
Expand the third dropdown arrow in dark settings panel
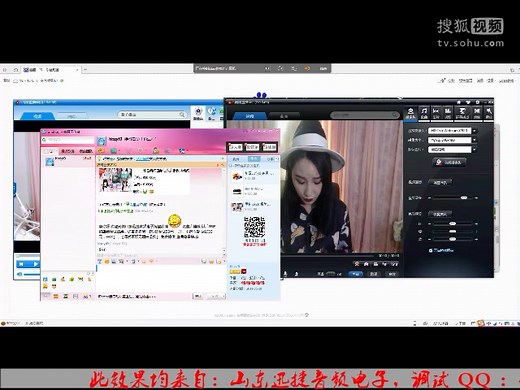[475, 150]
